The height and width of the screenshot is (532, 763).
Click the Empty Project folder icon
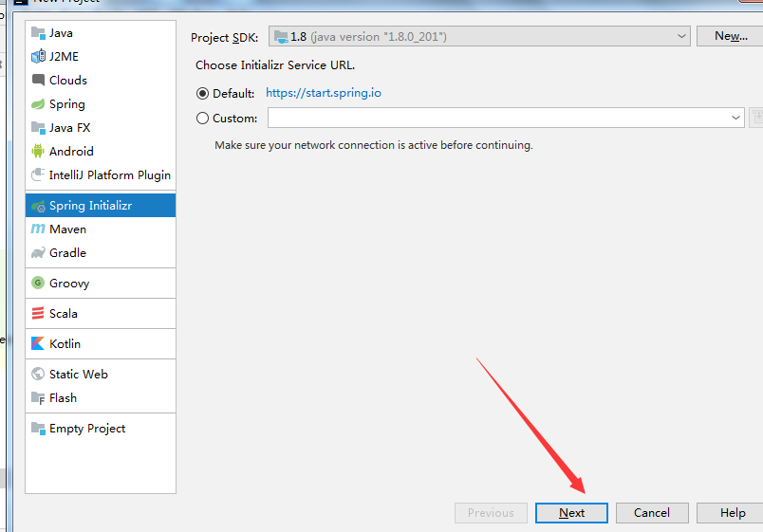(x=38, y=429)
